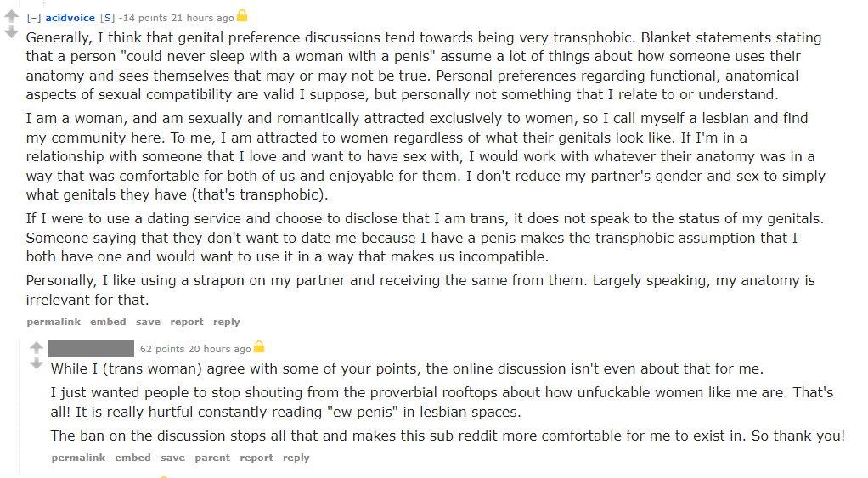The height and width of the screenshot is (478, 868).
Task: Upvote acidvoice's comment
Action: 11,16
